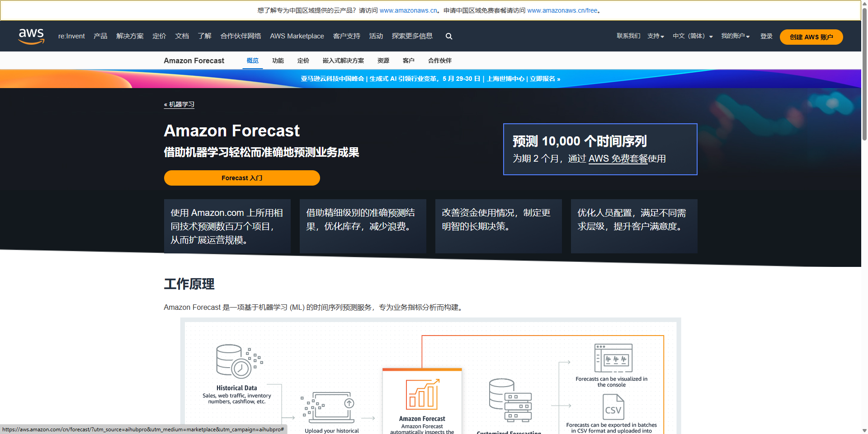Click the 创建 AWS 账户 button
This screenshot has width=868, height=434.
[x=811, y=37]
